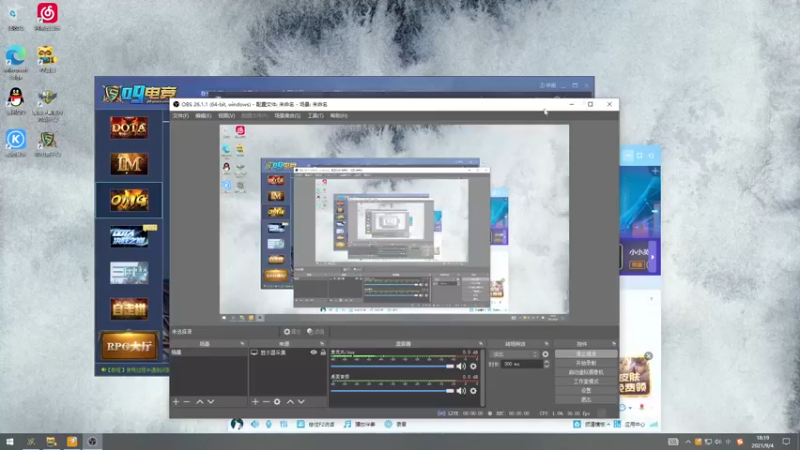Toggle the system volume icon in the tray
The image size is (800, 450).
tap(718, 442)
